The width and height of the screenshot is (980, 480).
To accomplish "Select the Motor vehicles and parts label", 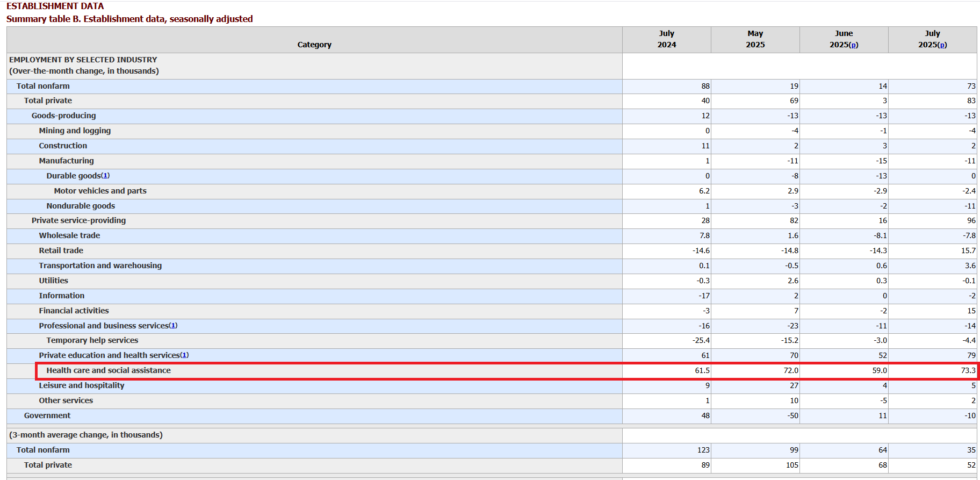I will [x=100, y=191].
